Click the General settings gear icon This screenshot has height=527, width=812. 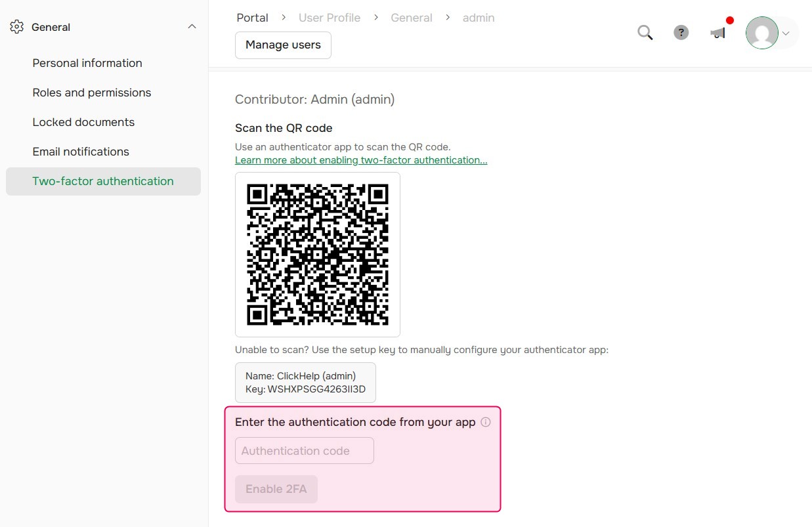coord(15,26)
